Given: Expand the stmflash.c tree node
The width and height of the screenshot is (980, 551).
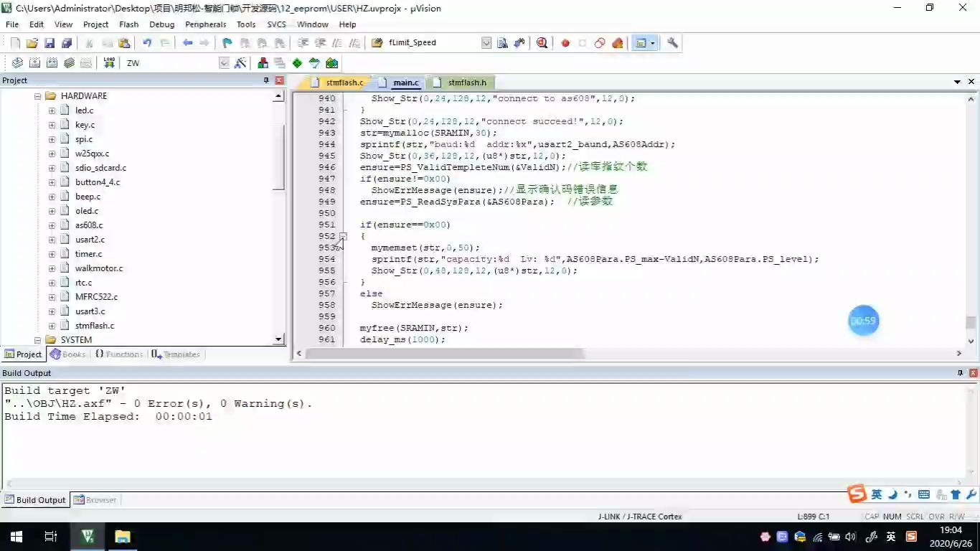Looking at the screenshot, I should pyautogui.click(x=52, y=326).
